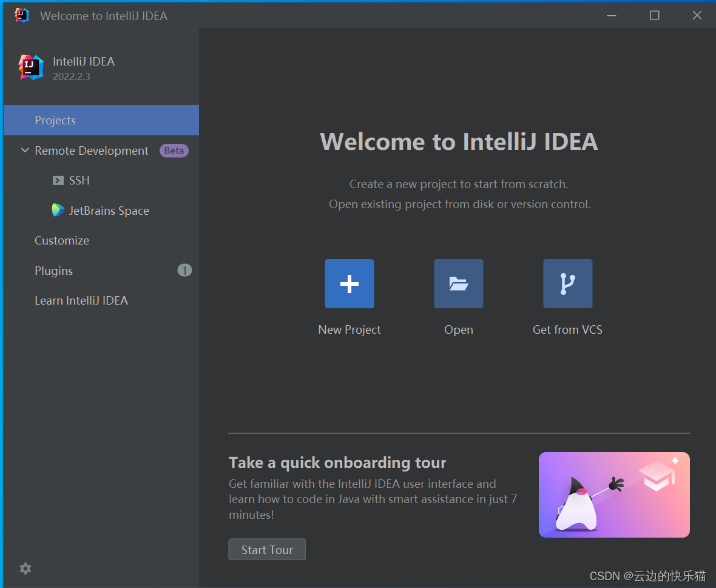The width and height of the screenshot is (716, 588).
Task: Click the onboarding tour illustration
Action: coord(614,495)
